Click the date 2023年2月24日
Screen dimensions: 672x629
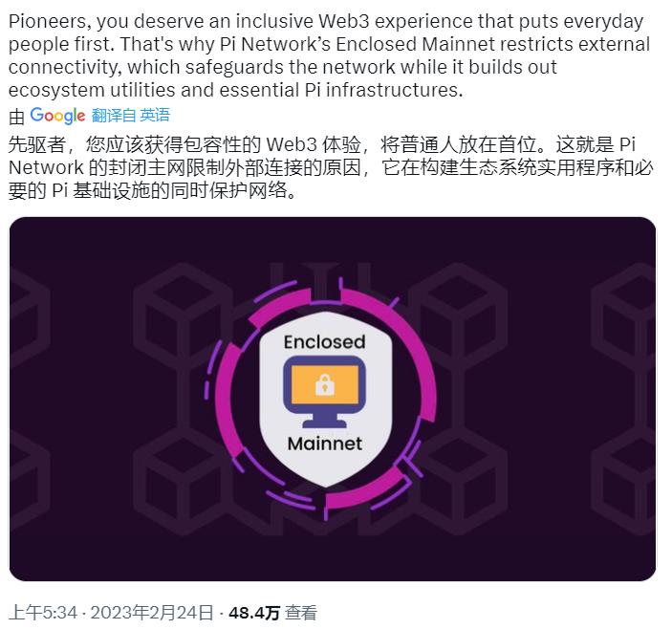(x=152, y=613)
